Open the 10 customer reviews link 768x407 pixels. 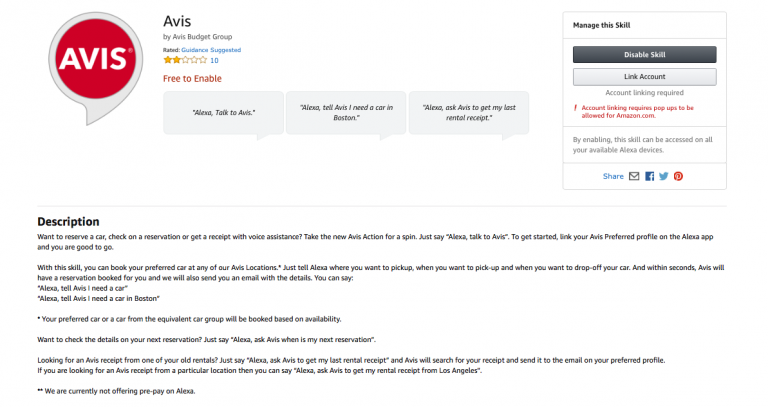[x=214, y=60]
